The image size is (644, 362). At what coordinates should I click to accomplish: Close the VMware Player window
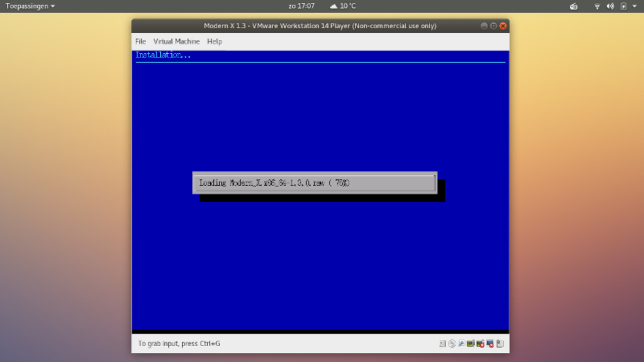point(503,26)
